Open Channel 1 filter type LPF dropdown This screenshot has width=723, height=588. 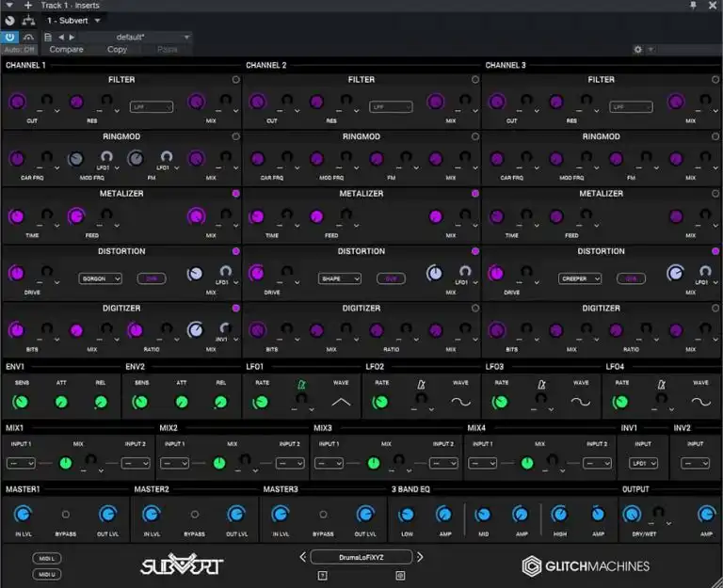tap(152, 107)
